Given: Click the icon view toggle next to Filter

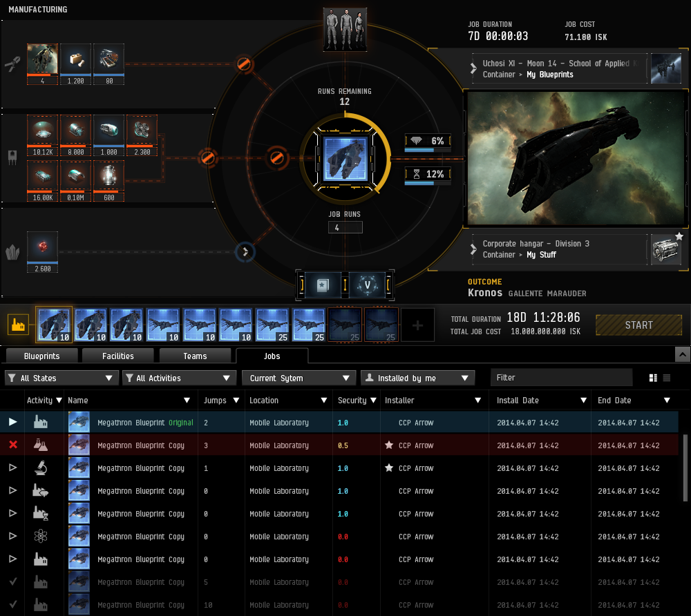Looking at the screenshot, I should coord(653,378).
